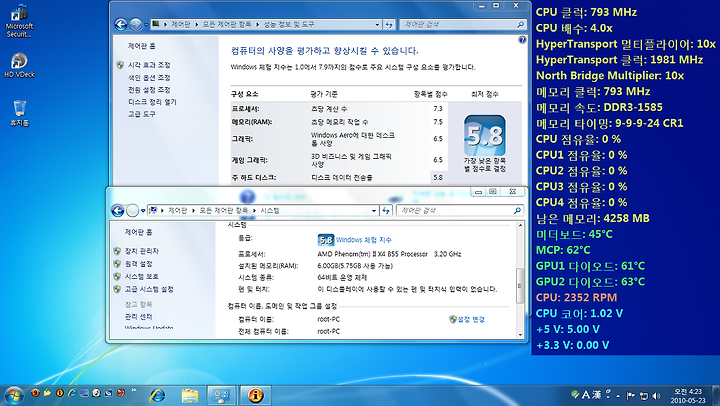Focus the 제어판 검색 field in performance window

point(463,24)
